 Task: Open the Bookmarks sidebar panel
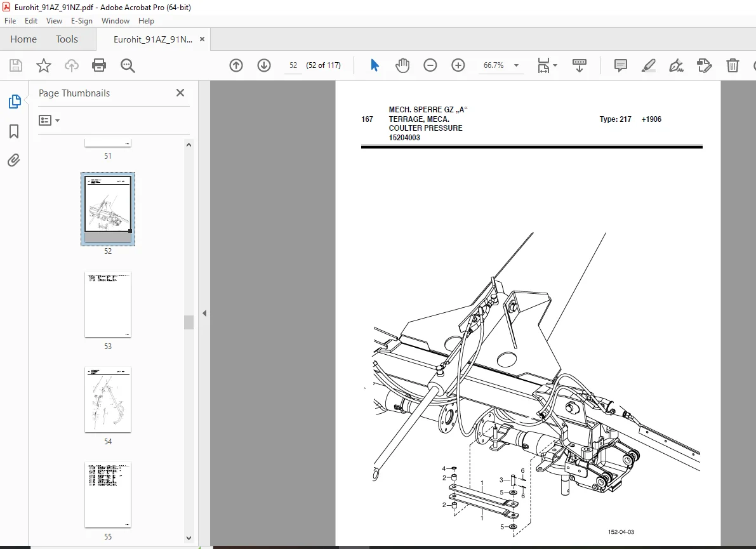point(14,131)
